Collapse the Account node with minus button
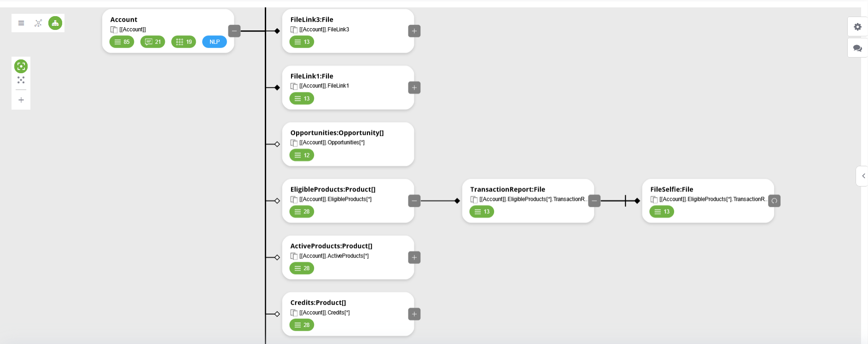The height and width of the screenshot is (344, 868). [234, 31]
